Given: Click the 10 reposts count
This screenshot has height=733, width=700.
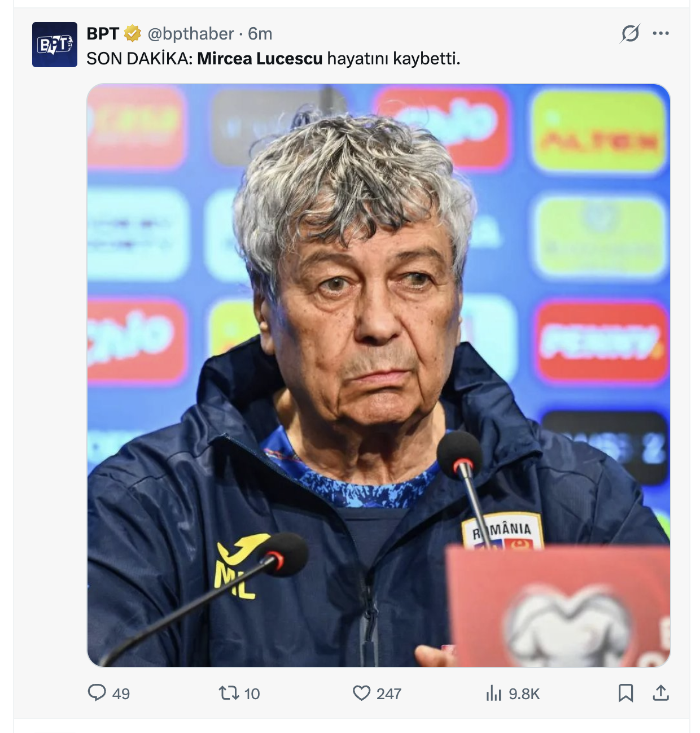Looking at the screenshot, I should (x=252, y=693).
